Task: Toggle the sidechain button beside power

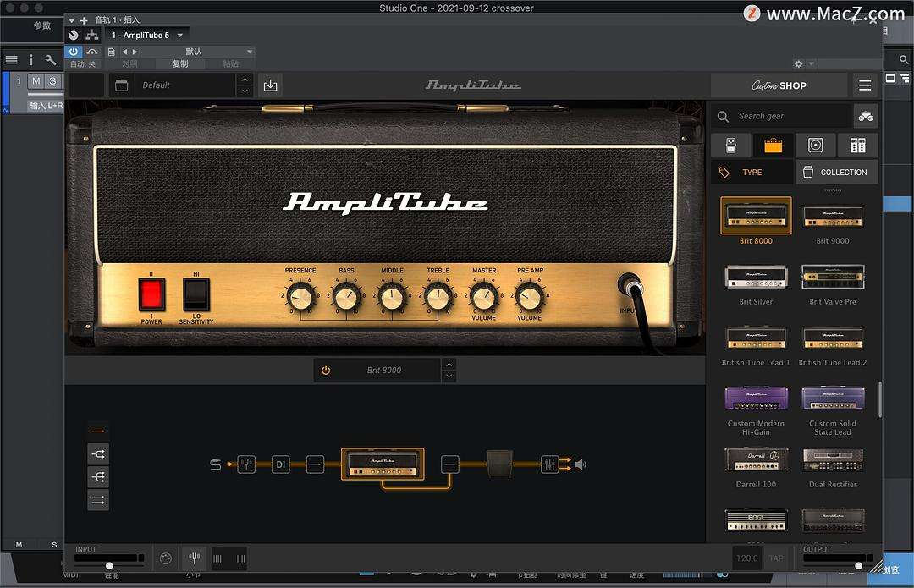Action: point(92,52)
